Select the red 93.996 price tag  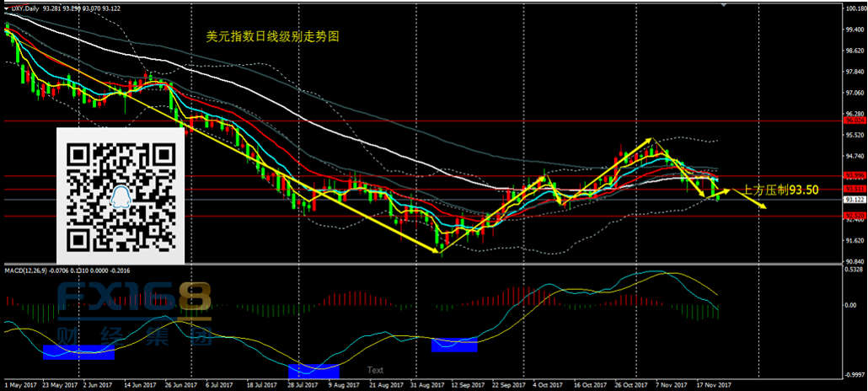click(854, 176)
